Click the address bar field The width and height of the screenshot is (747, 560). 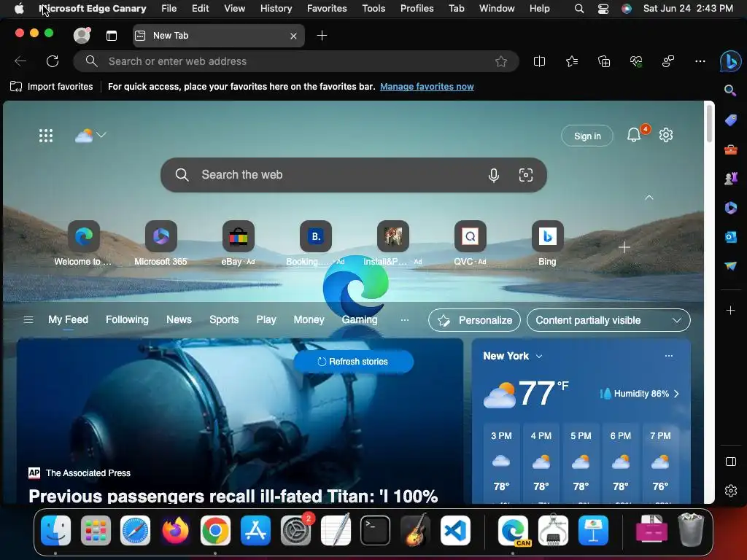point(295,61)
